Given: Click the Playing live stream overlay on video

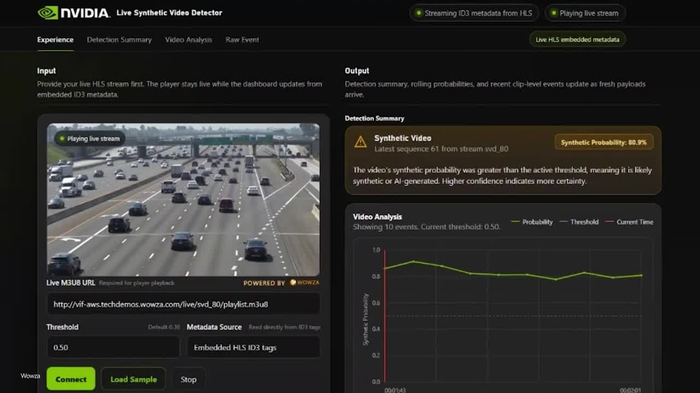Looking at the screenshot, I should click(x=90, y=138).
